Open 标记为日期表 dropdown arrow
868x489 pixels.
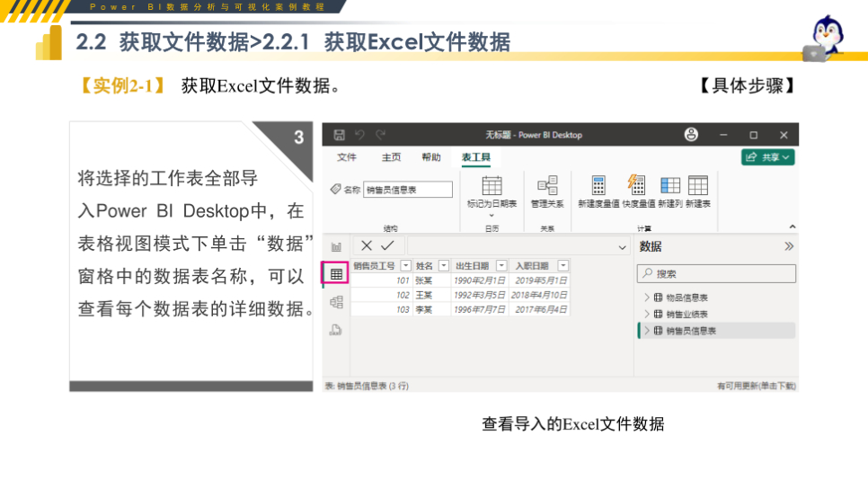492,216
